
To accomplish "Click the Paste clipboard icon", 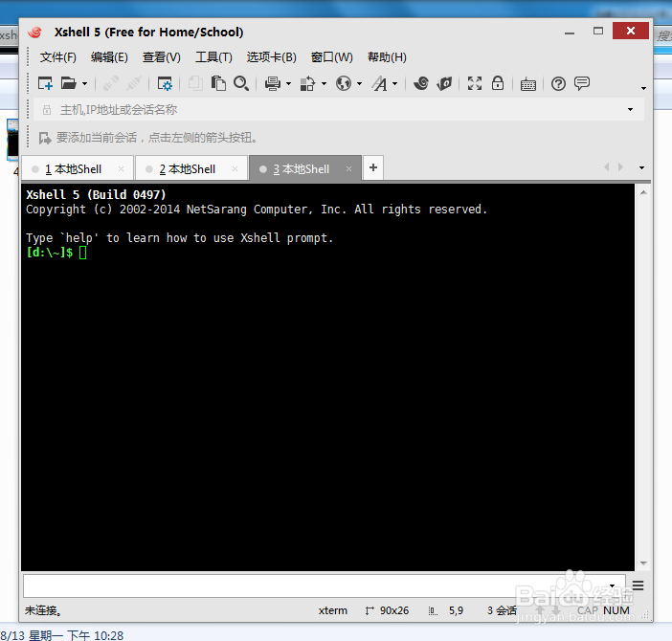I will (x=218, y=83).
